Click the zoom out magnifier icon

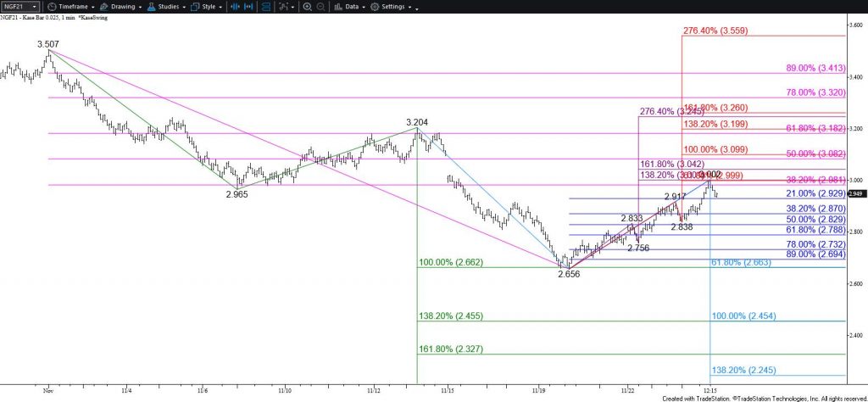click(x=320, y=7)
